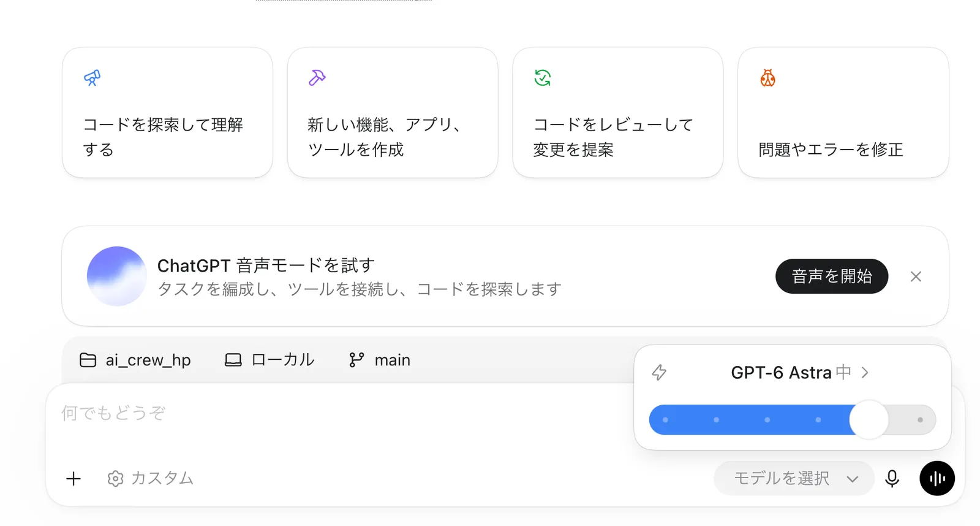Open the 'コードを探索して理解する' suggestion card

point(167,113)
